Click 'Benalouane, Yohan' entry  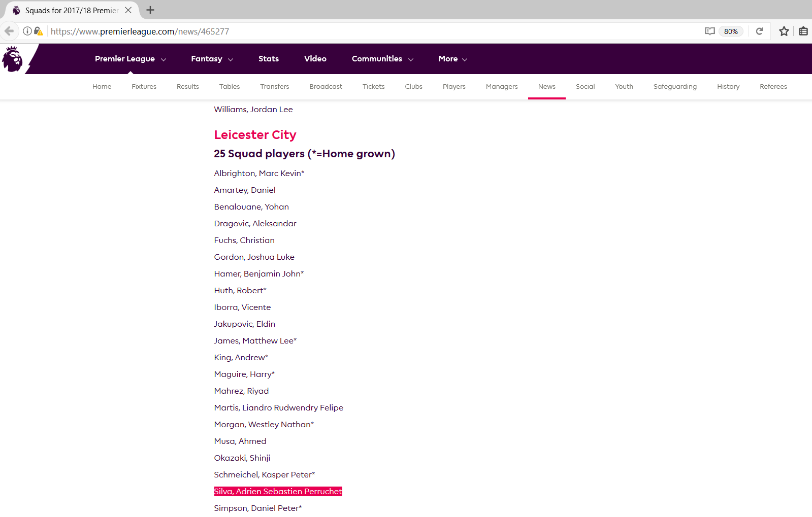[251, 207]
